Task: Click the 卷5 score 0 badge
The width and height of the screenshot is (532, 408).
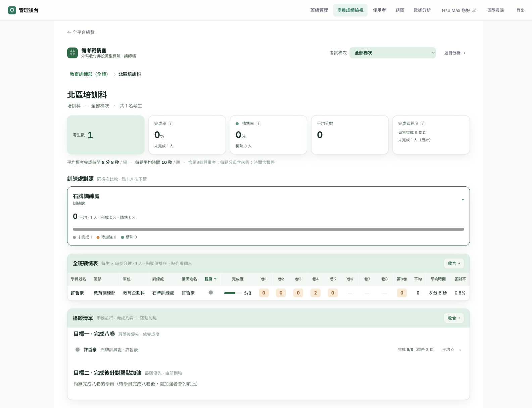Action: tap(333, 293)
